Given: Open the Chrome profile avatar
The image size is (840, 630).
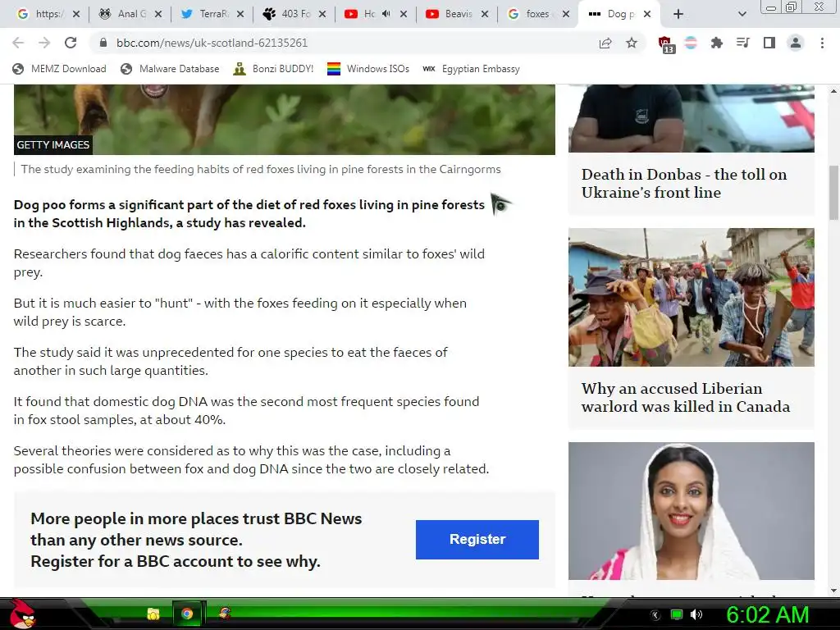Looking at the screenshot, I should (796, 43).
